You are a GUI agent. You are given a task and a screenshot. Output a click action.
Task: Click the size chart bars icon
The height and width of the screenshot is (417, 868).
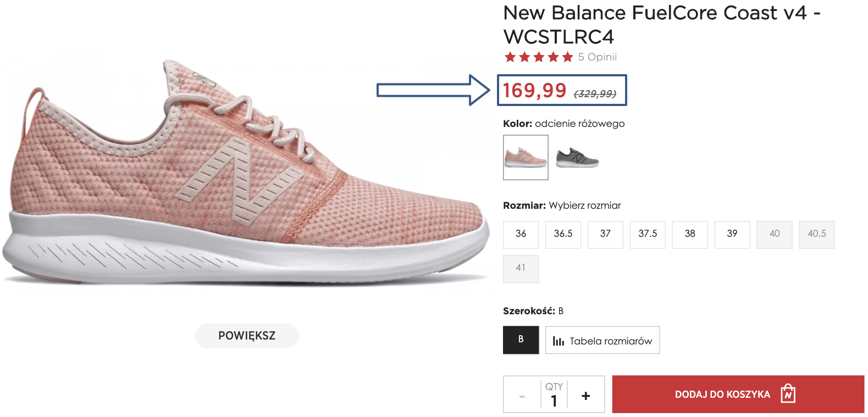point(558,341)
